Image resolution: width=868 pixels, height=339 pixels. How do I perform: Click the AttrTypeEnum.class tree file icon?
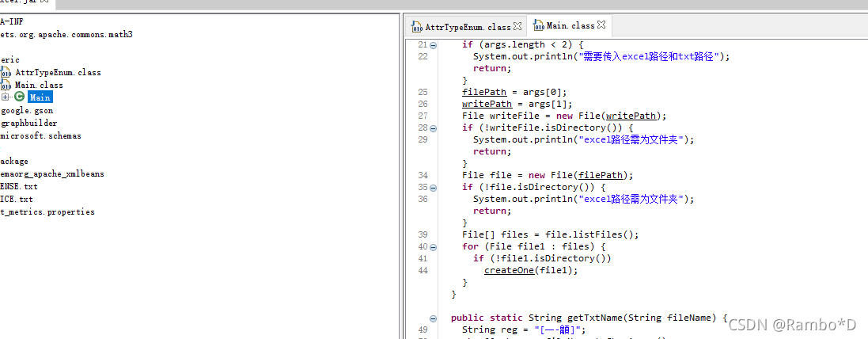click(x=6, y=72)
